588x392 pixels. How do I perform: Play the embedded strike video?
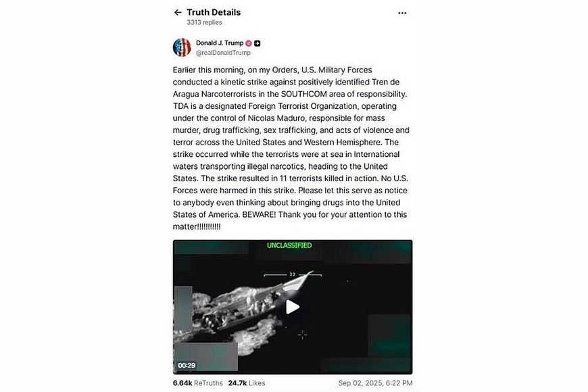[293, 307]
